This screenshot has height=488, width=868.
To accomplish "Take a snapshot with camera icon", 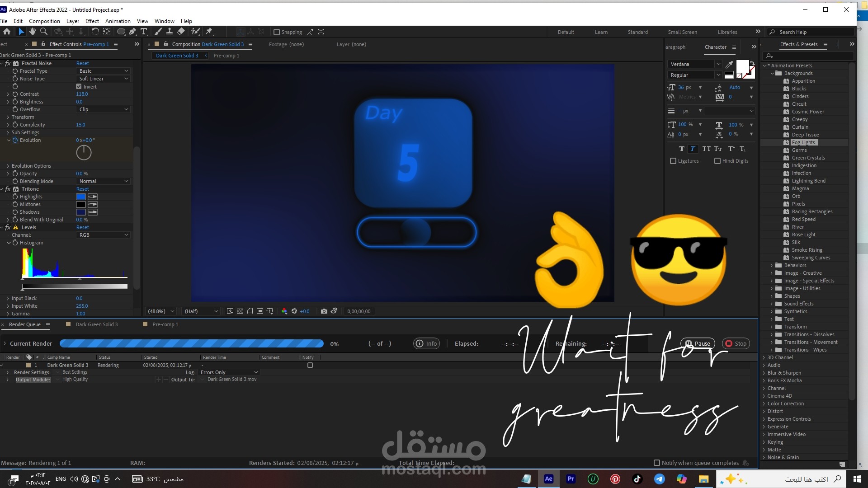I will pyautogui.click(x=324, y=311).
